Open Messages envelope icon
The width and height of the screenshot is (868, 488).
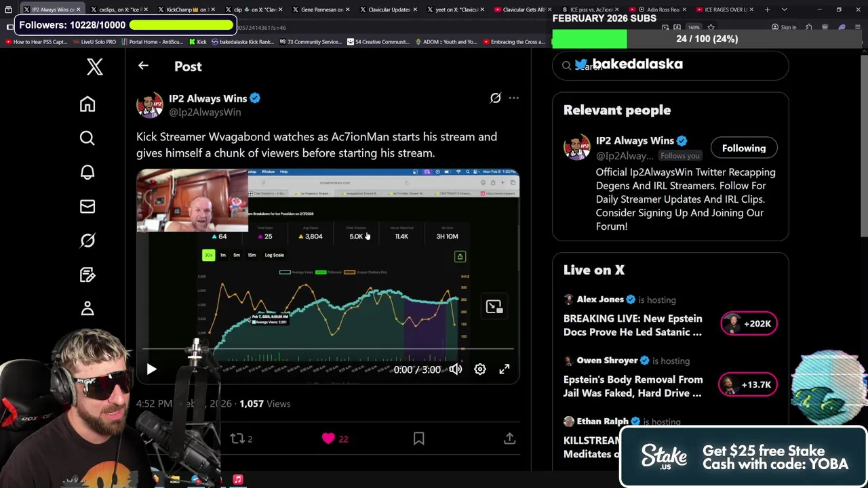[87, 206]
